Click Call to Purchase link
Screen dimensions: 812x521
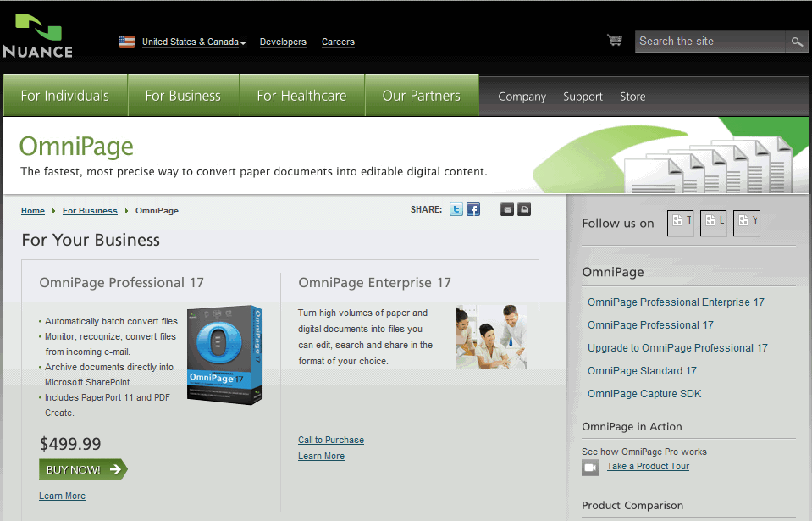tap(331, 440)
